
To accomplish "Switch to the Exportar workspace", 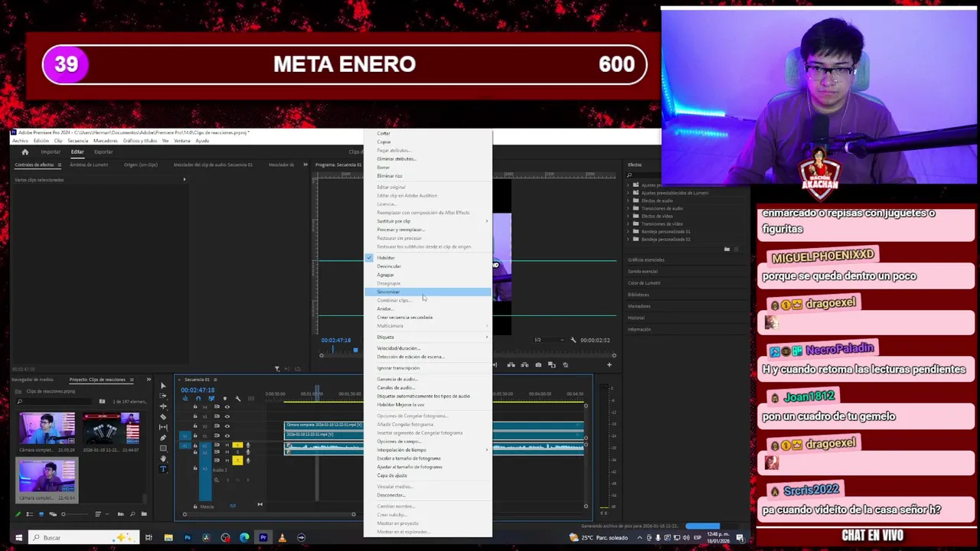I will 103,152.
